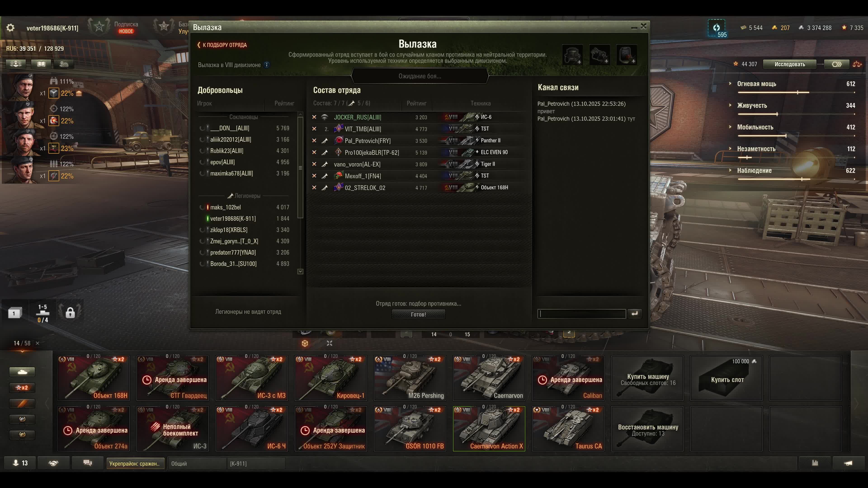This screenshot has height=488, width=868.
Task: Toggle the tank type carousel filter
Action: pos(22,372)
